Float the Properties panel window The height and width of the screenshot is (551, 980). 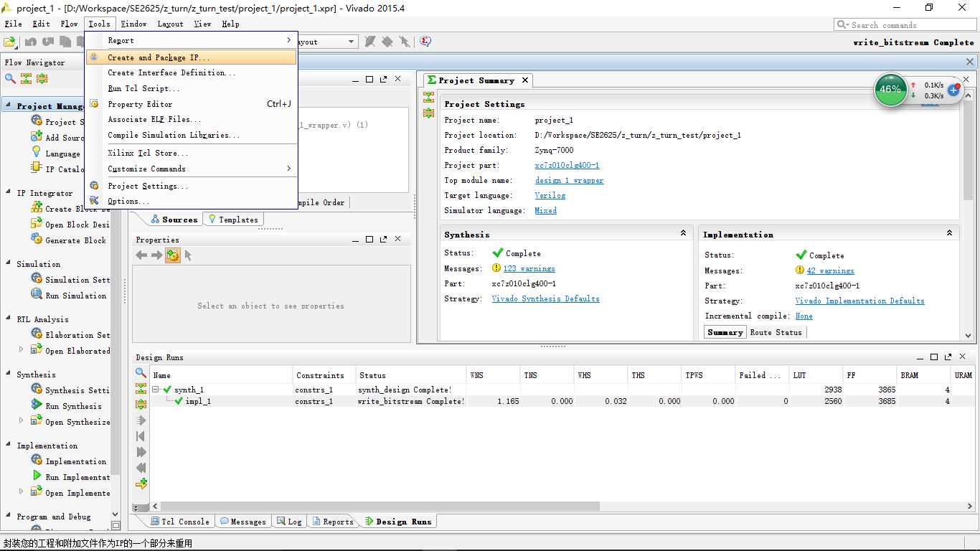[x=384, y=239]
